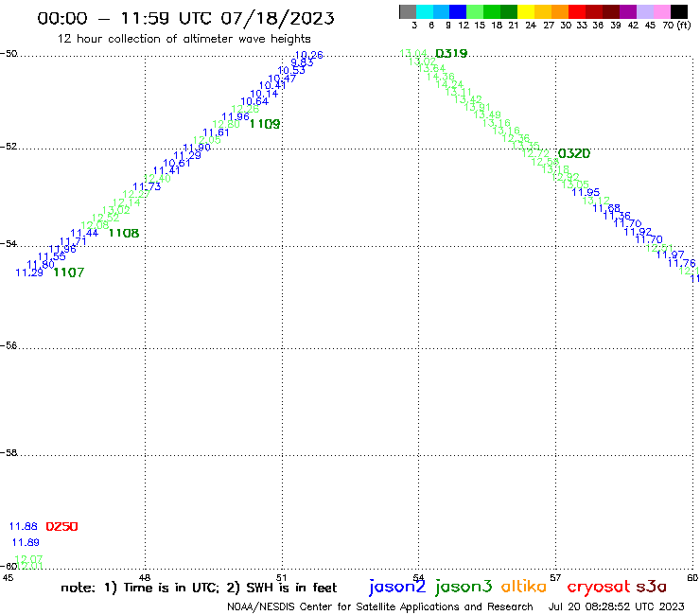Click the wave height value "10.64"

[x=254, y=101]
